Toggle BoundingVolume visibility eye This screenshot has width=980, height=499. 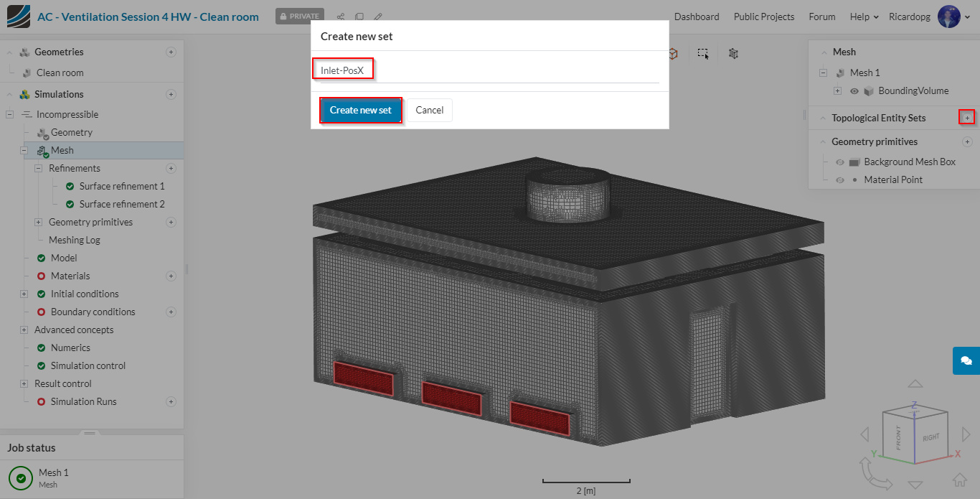[x=854, y=91]
